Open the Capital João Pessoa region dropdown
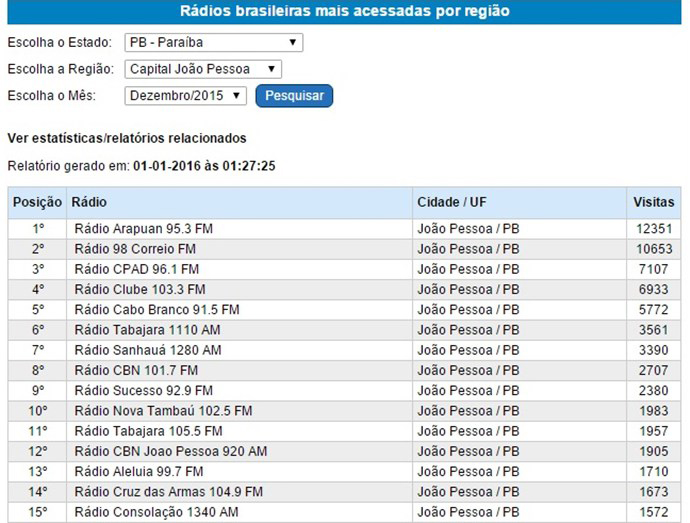 tap(203, 69)
